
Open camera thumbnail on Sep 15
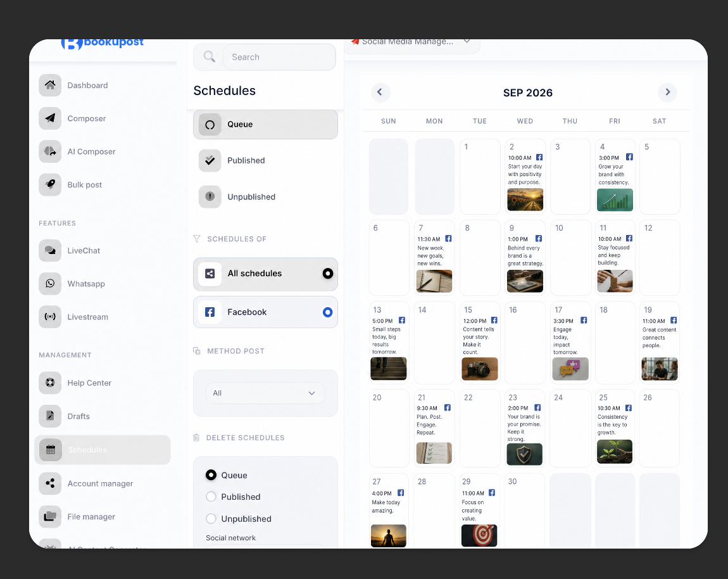(480, 369)
